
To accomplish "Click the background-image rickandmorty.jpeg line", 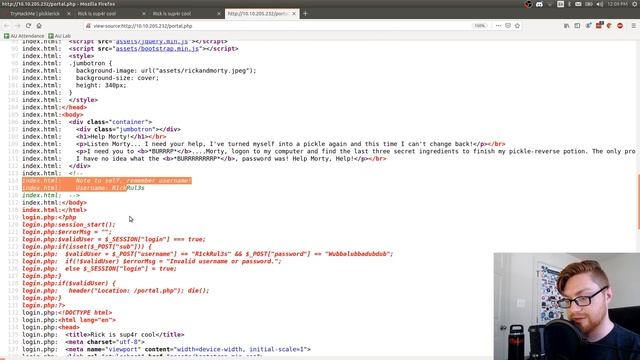I will (x=139, y=71).
